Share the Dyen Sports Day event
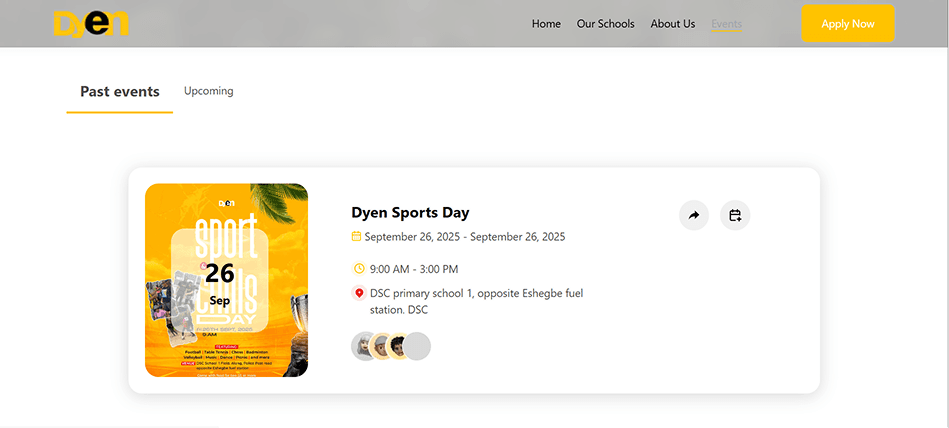The height and width of the screenshot is (428, 949). pos(694,215)
